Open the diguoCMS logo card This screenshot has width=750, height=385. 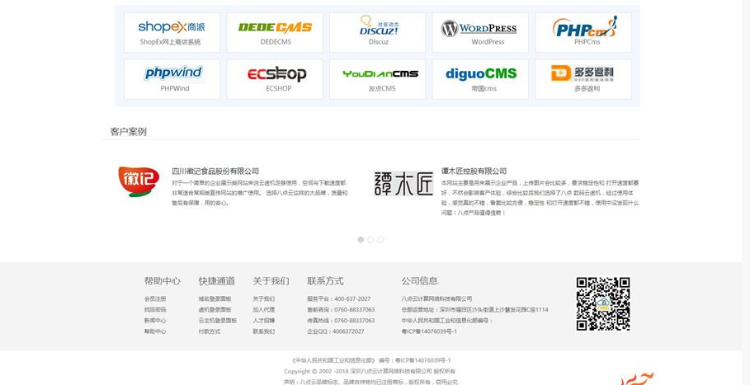pos(480,79)
